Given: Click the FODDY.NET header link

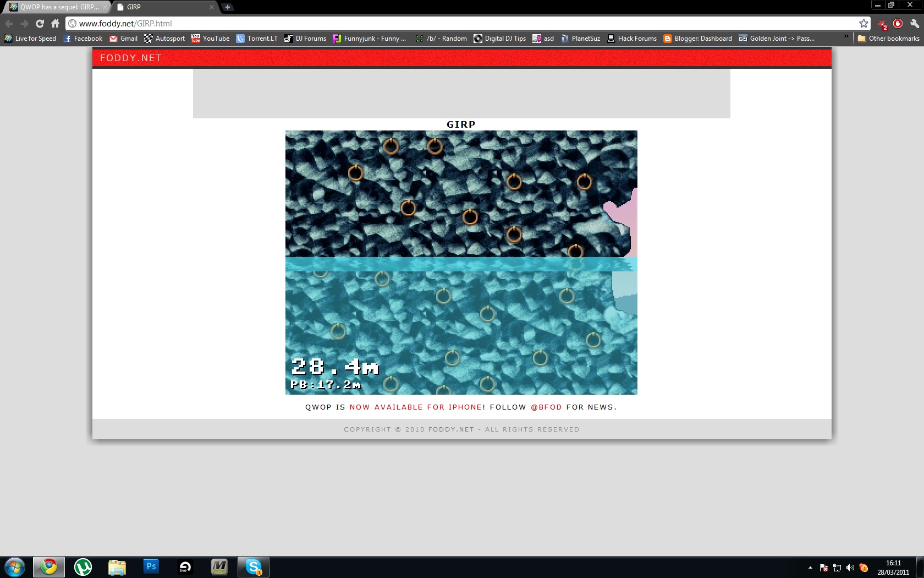Looking at the screenshot, I should pos(131,58).
